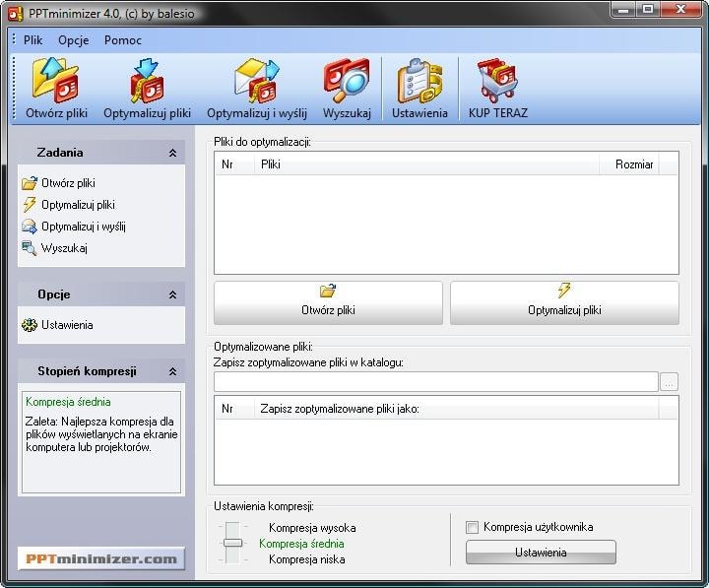The image size is (709, 588).
Task: Click the Rozmiar column header
Action: point(629,164)
